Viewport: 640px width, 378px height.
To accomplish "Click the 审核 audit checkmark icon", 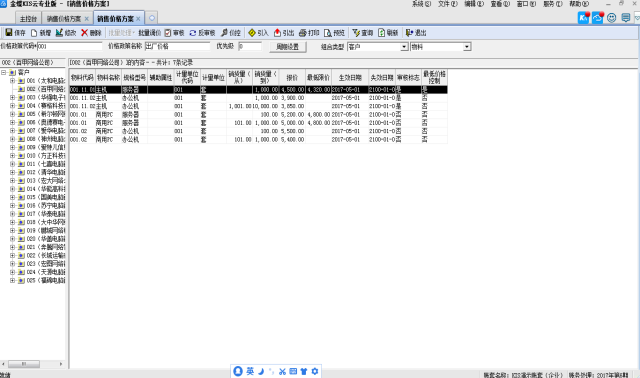I will tap(168, 33).
